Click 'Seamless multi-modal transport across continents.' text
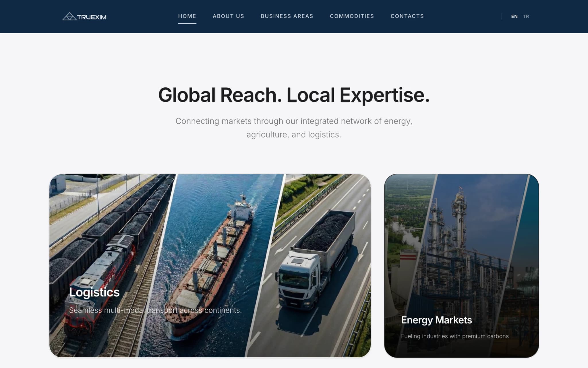The height and width of the screenshot is (368, 588). (155, 310)
